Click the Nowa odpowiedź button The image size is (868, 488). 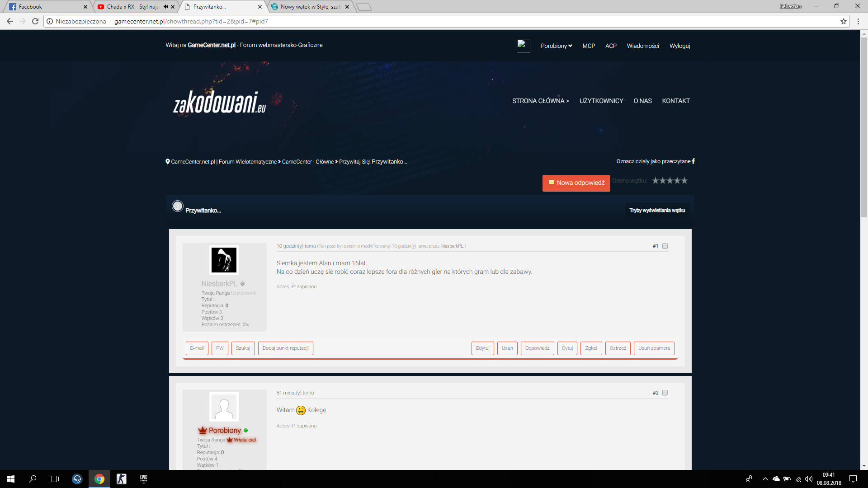tap(576, 183)
